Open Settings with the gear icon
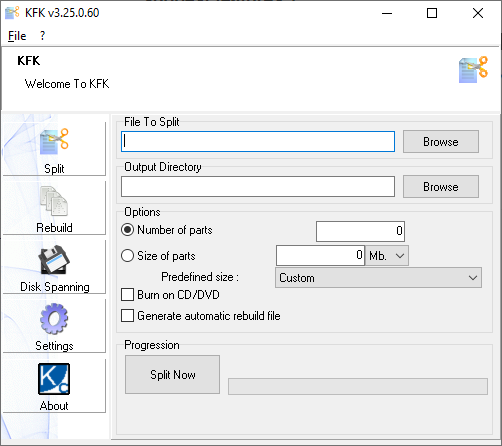The image size is (502, 446). click(x=54, y=319)
